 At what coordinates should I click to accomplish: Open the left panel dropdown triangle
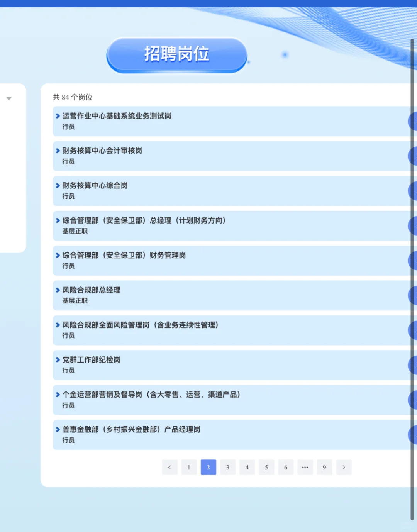click(x=9, y=98)
